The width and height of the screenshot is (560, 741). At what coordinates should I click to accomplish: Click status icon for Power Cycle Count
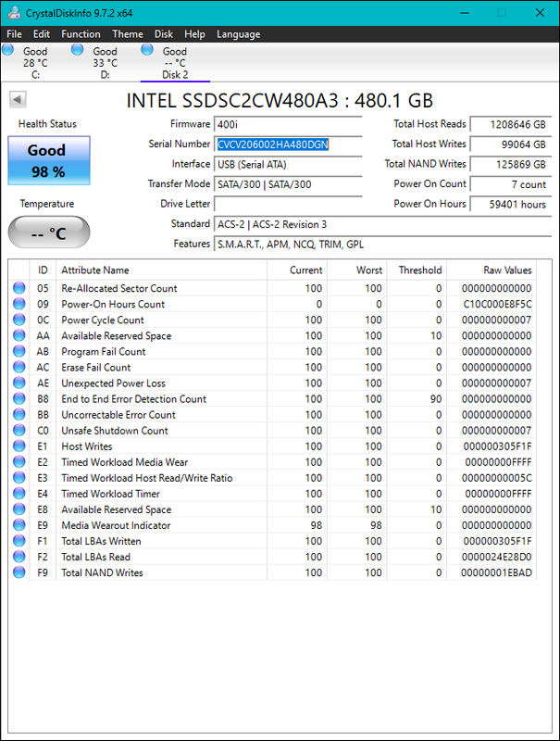click(19, 320)
